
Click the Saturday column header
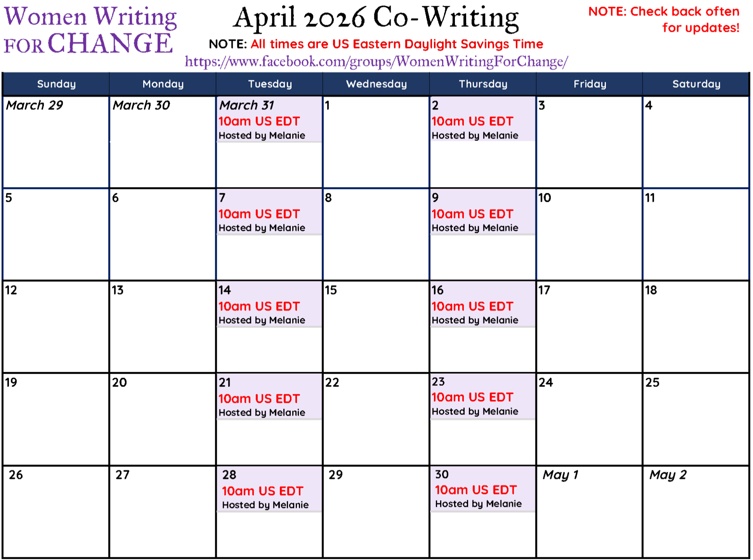point(696,84)
